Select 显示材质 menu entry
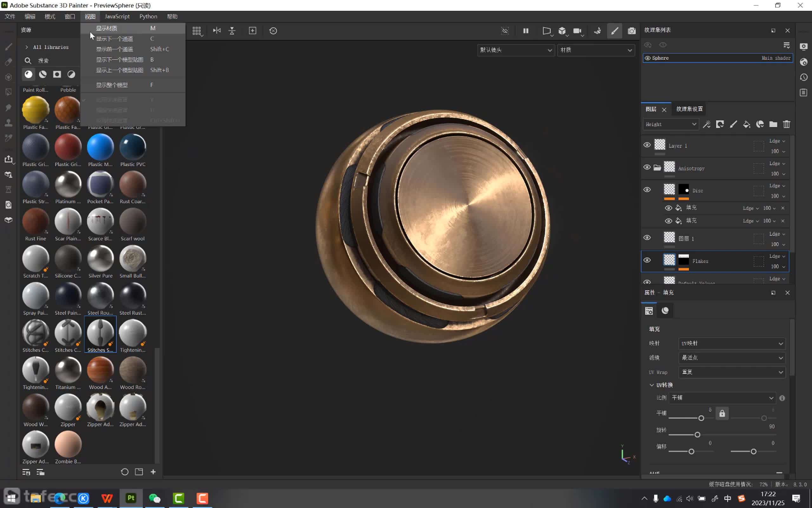Viewport: 812px width, 508px height. click(133, 28)
